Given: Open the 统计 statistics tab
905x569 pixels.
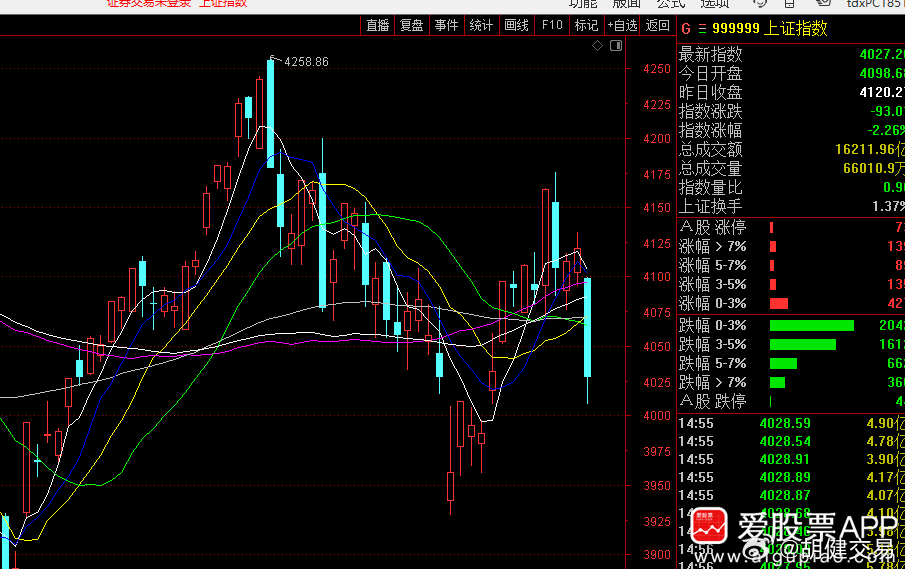Looking at the screenshot, I should tap(481, 25).
